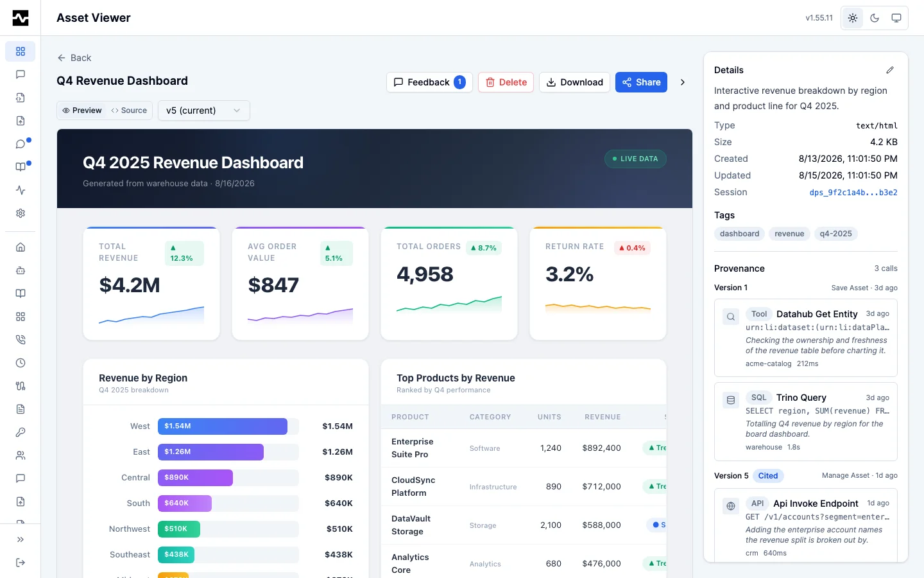Viewport: 924px width, 578px height.
Task: Switch to dark theme moon toggle
Action: click(875, 18)
